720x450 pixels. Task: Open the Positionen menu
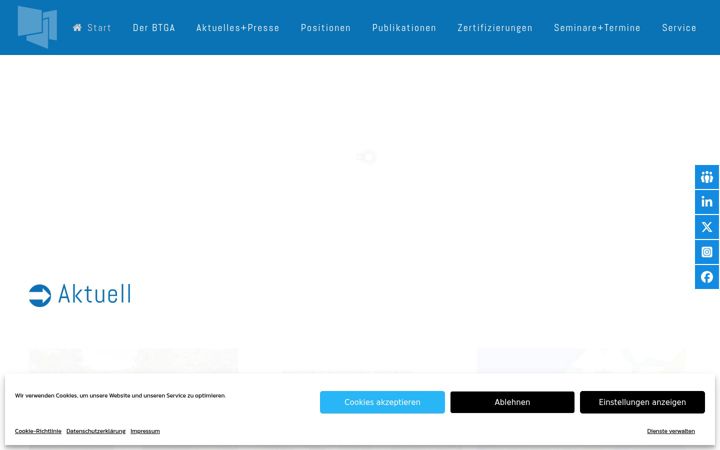pyautogui.click(x=326, y=28)
